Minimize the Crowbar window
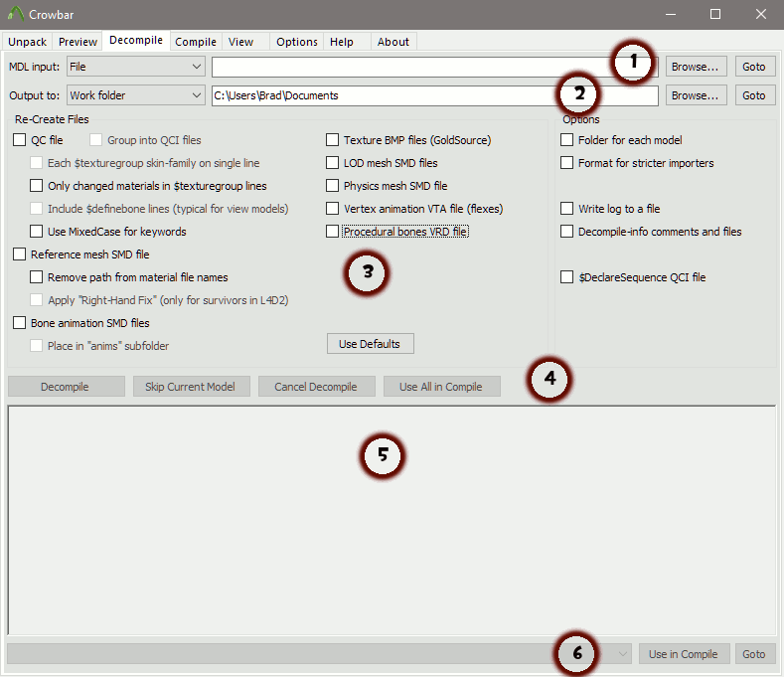 click(x=671, y=15)
